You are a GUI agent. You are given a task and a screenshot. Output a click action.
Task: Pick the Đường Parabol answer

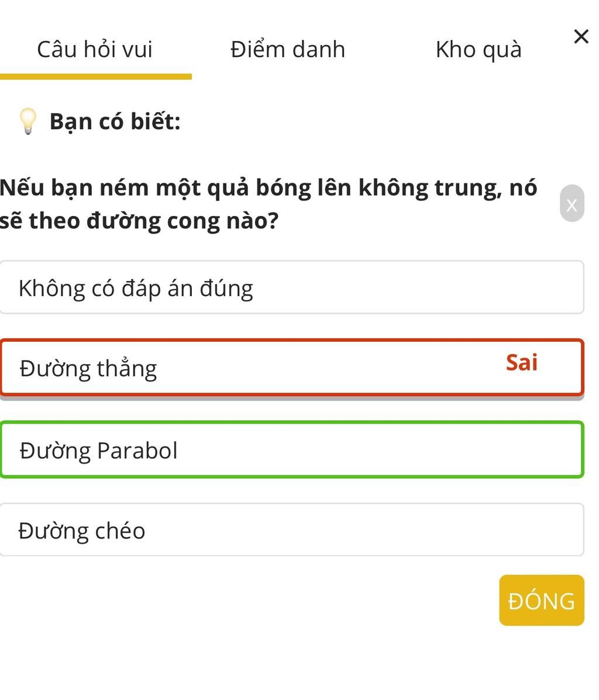tap(291, 449)
